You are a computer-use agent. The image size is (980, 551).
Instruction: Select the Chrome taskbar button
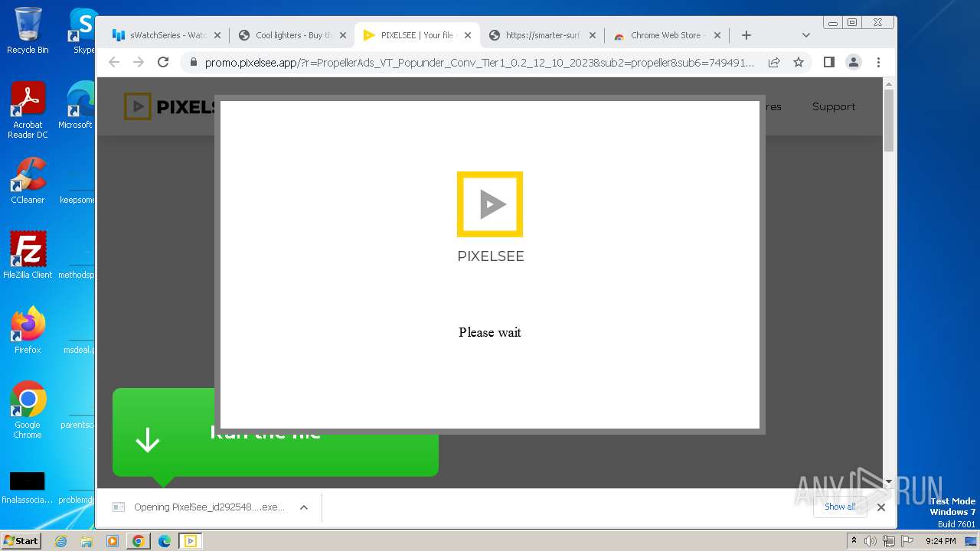pos(139,541)
